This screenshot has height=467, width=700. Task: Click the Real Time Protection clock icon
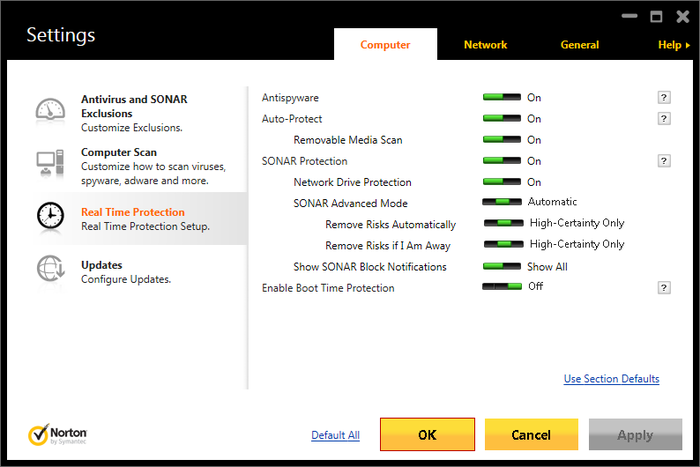[x=50, y=216]
